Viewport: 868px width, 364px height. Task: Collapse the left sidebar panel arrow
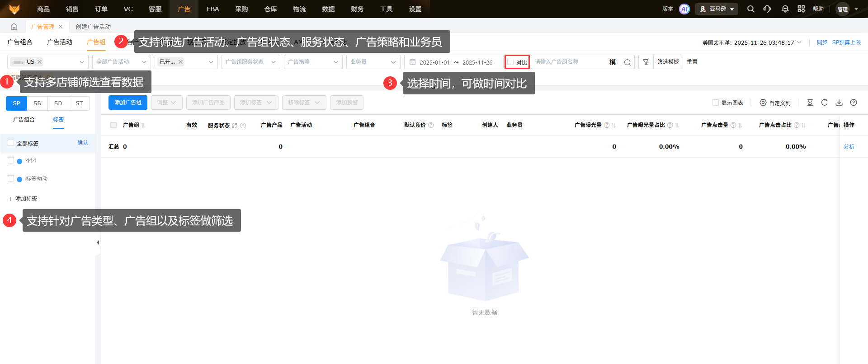[98, 243]
